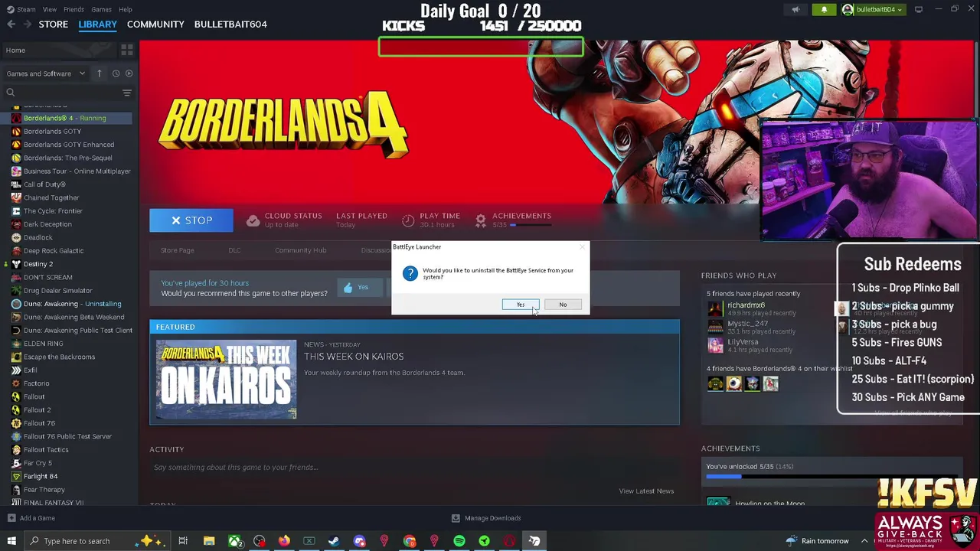This screenshot has height=551, width=980.
Task: Open LilyVersa friend avatar
Action: [x=715, y=345]
